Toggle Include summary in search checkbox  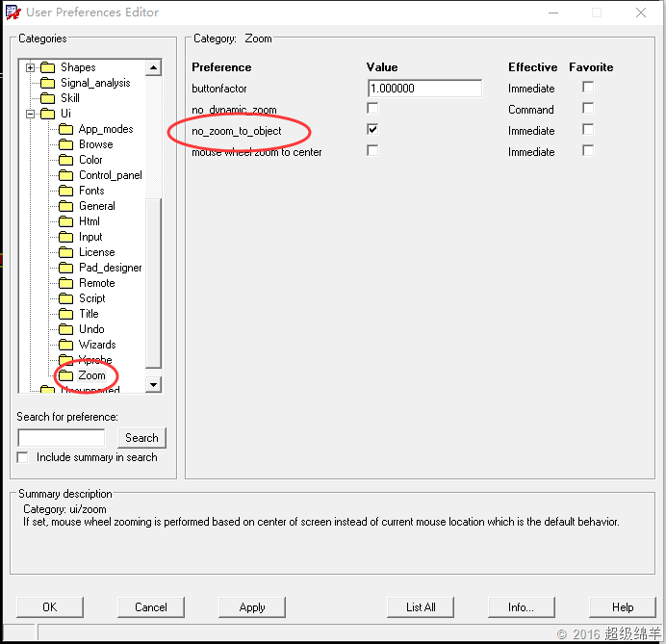23,457
